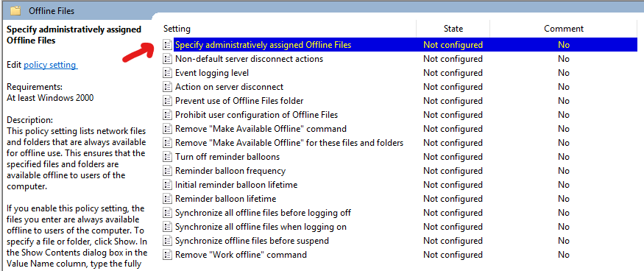
Task: Click icon beside Remove "Make Available Offline" command
Action: [167, 129]
